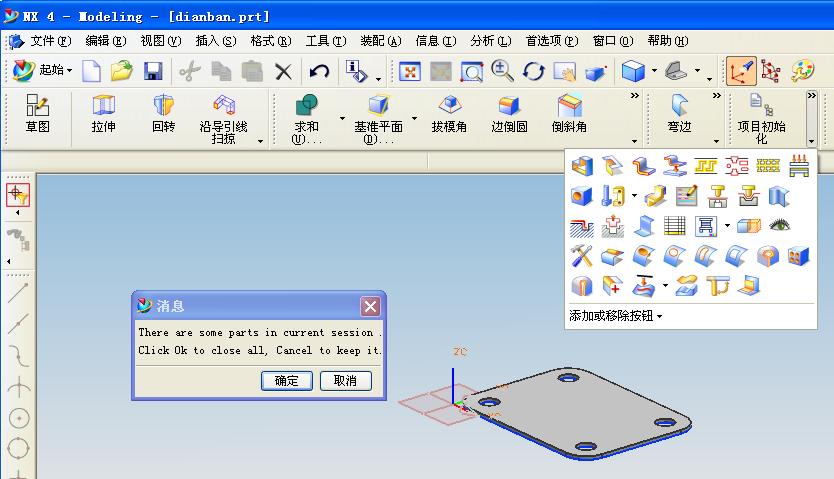Save the part with floppy disk icon
Viewport: 834px width, 479px height.
[x=153, y=71]
